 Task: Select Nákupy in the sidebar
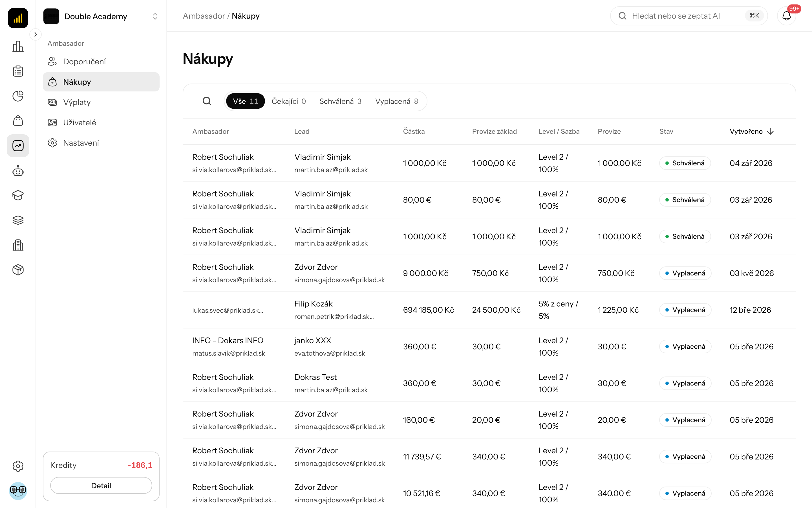click(x=101, y=82)
